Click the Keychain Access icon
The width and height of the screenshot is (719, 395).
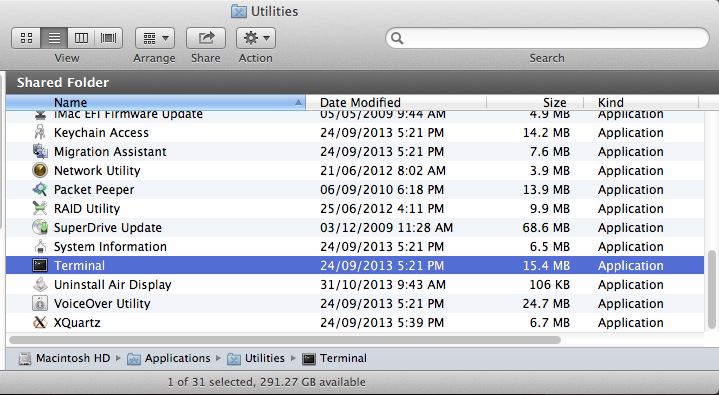point(40,133)
